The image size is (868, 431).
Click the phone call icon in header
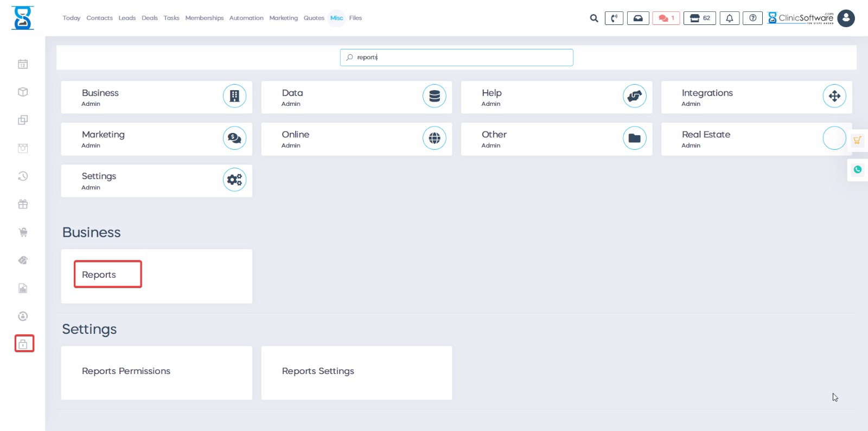[x=614, y=18]
